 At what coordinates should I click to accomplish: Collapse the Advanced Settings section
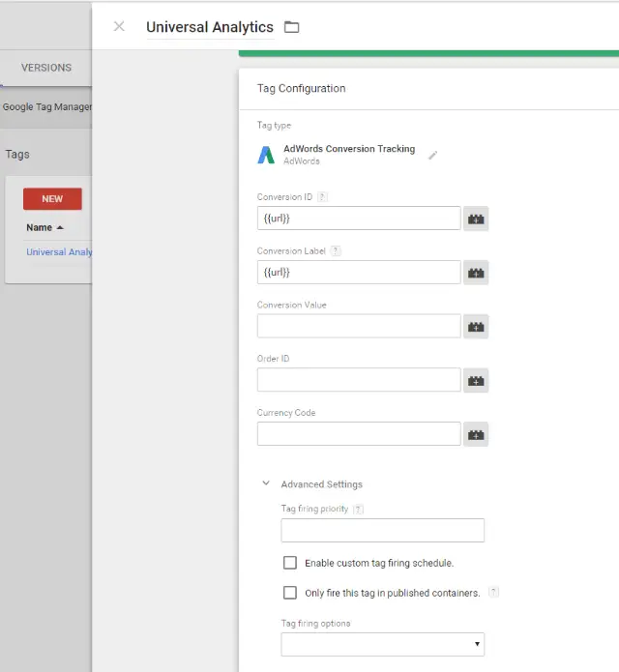[x=266, y=484]
